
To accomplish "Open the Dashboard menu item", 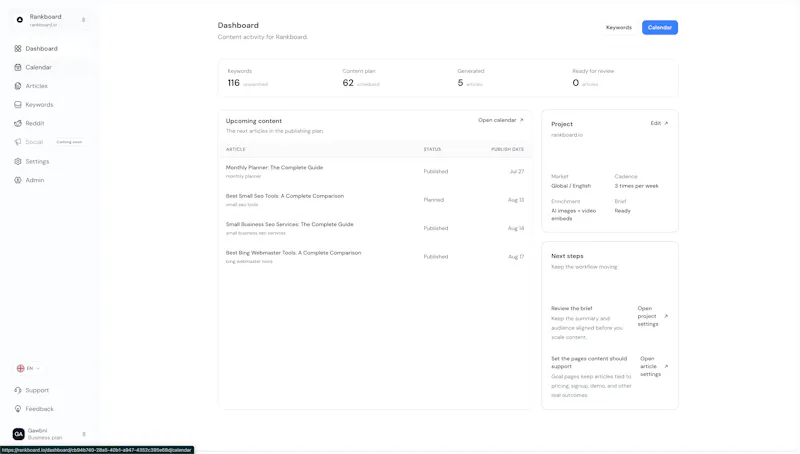I will coord(48,48).
